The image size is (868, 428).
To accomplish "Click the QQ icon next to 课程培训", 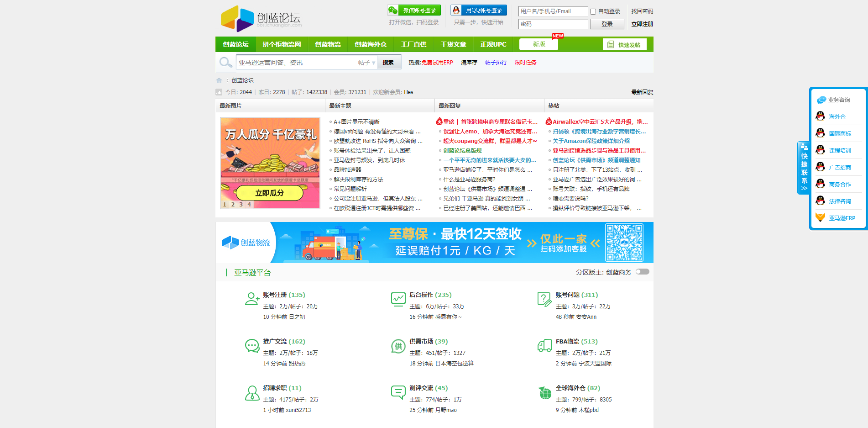I will coord(821,150).
